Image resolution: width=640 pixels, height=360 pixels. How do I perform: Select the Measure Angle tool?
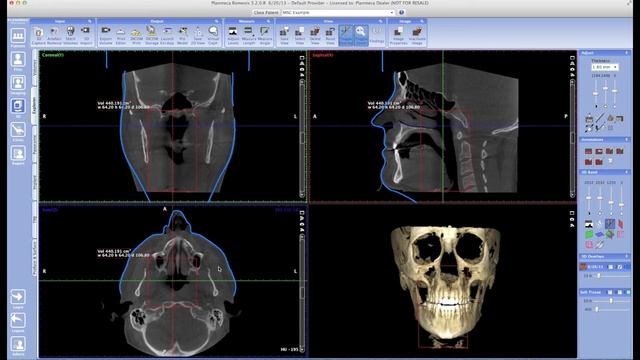tap(265, 35)
